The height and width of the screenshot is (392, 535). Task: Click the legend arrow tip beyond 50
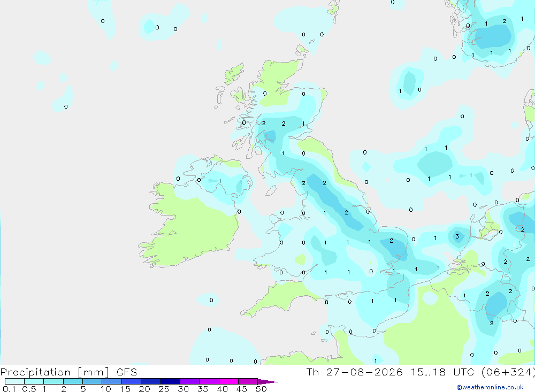click(x=267, y=382)
